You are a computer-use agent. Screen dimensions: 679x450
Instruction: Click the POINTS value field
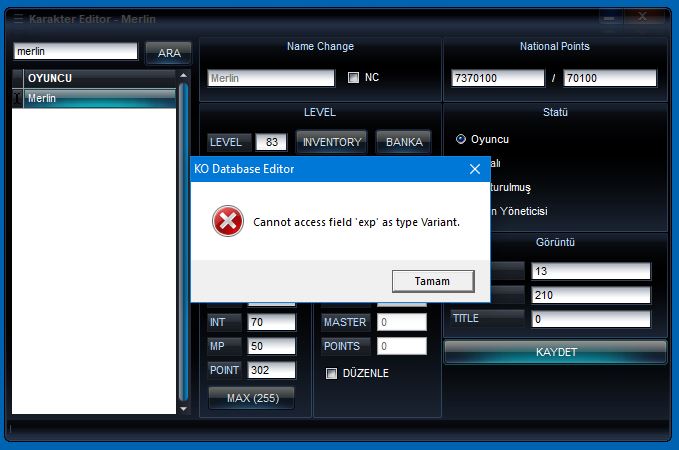pyautogui.click(x=401, y=346)
